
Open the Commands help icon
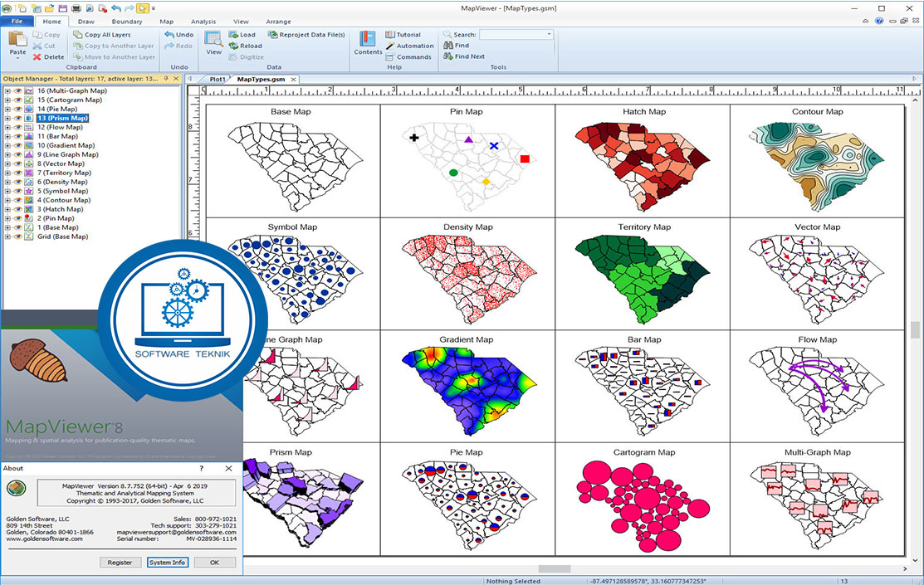pos(390,57)
